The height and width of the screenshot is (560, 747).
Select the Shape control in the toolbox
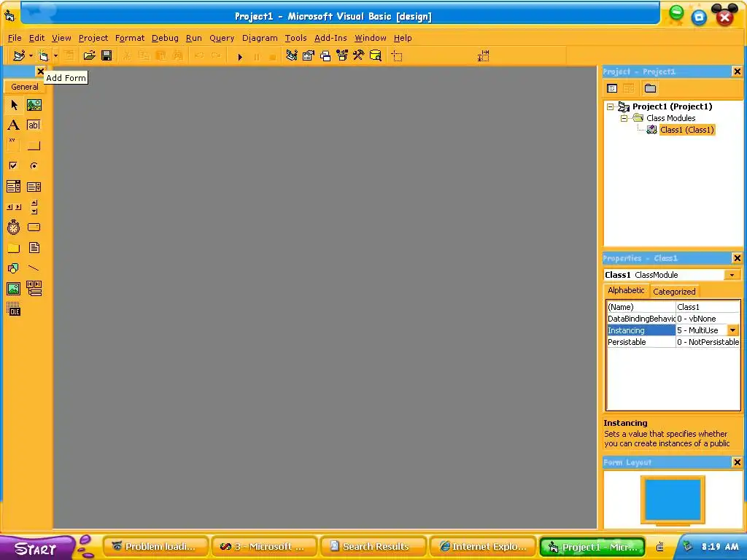[14, 268]
